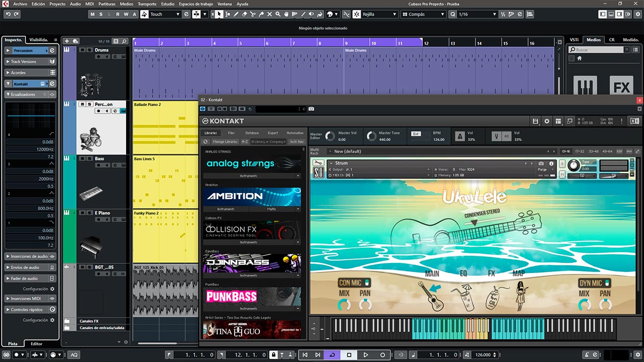Click the Master Vol knob in Kontakt
The height and width of the screenshot is (362, 644).
pyautogui.click(x=330, y=136)
